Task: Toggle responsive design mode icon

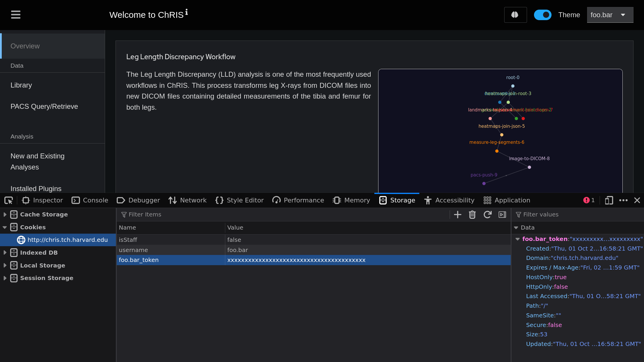Action: 609,200
